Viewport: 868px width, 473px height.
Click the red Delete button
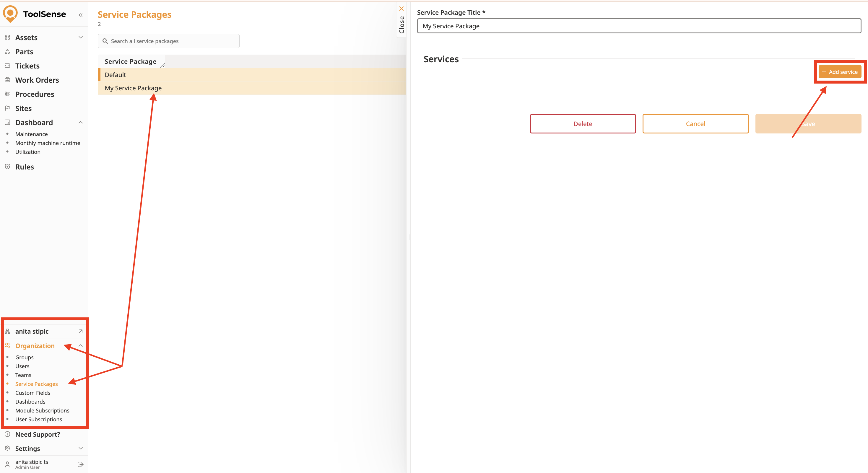pos(583,123)
